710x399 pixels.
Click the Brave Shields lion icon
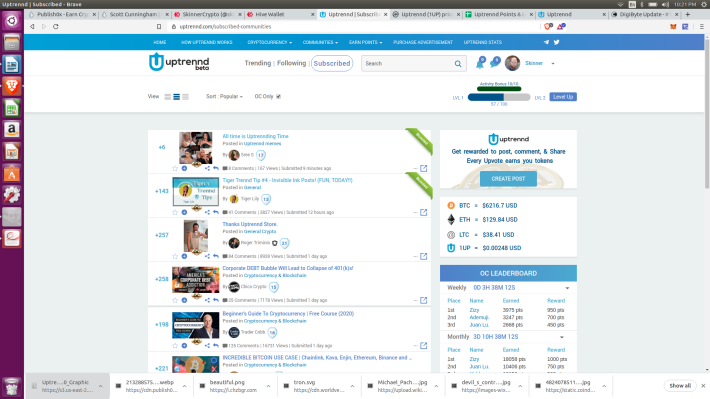click(x=548, y=27)
